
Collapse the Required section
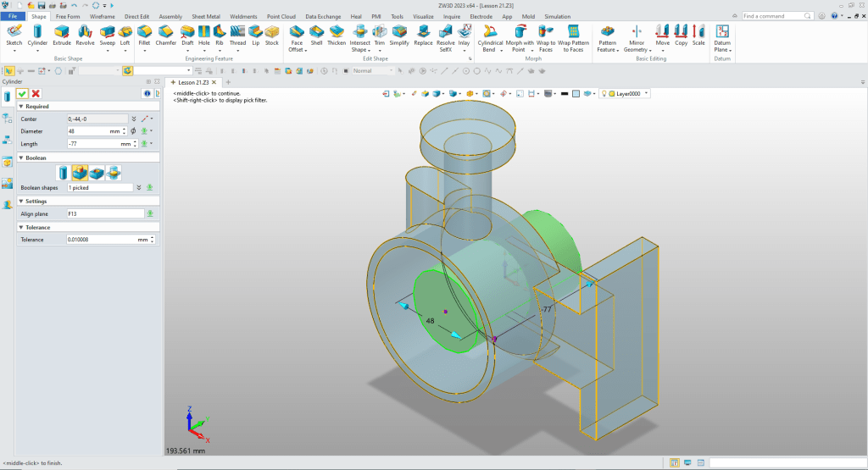[x=21, y=107]
